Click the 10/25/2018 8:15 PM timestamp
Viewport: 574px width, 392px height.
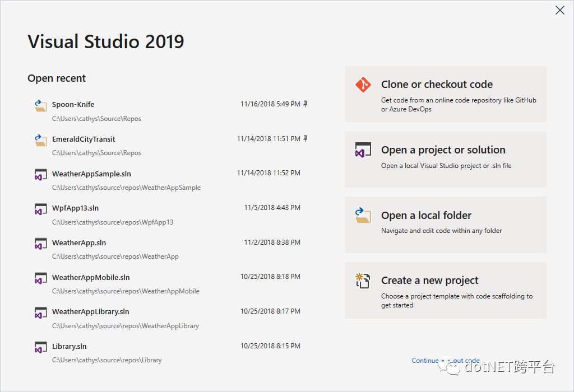click(x=270, y=346)
